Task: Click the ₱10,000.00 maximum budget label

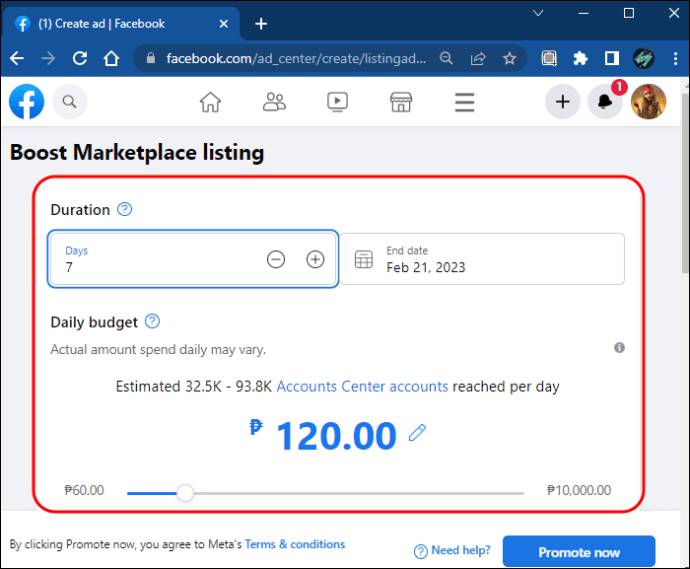Action: point(579,490)
